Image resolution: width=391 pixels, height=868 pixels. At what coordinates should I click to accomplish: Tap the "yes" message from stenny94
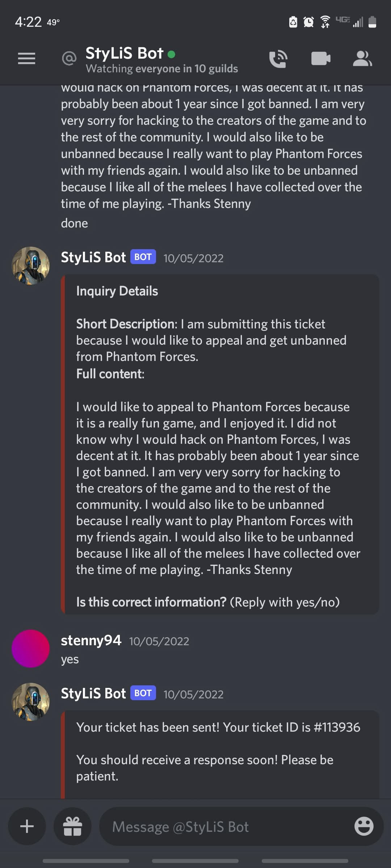70,659
